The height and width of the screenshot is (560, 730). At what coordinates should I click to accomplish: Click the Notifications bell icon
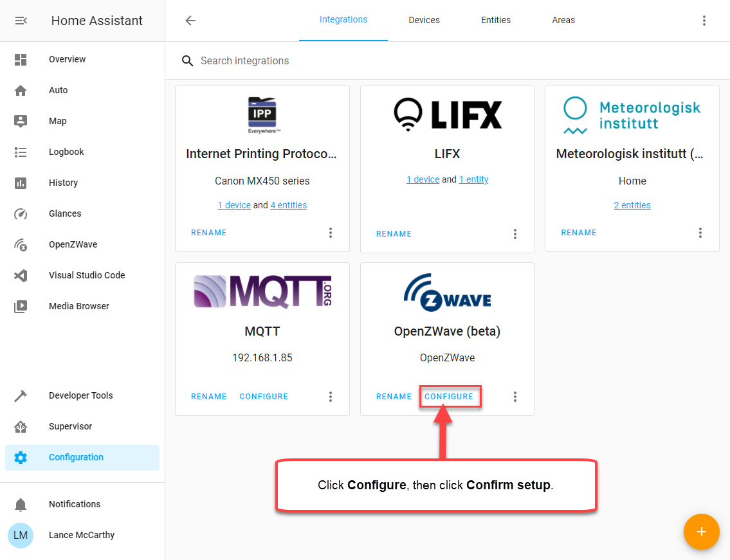click(21, 505)
